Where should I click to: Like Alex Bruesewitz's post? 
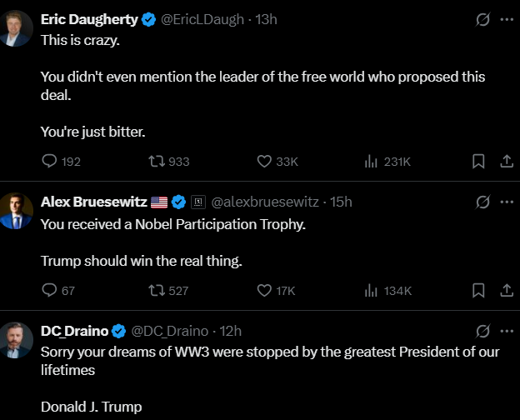click(264, 291)
